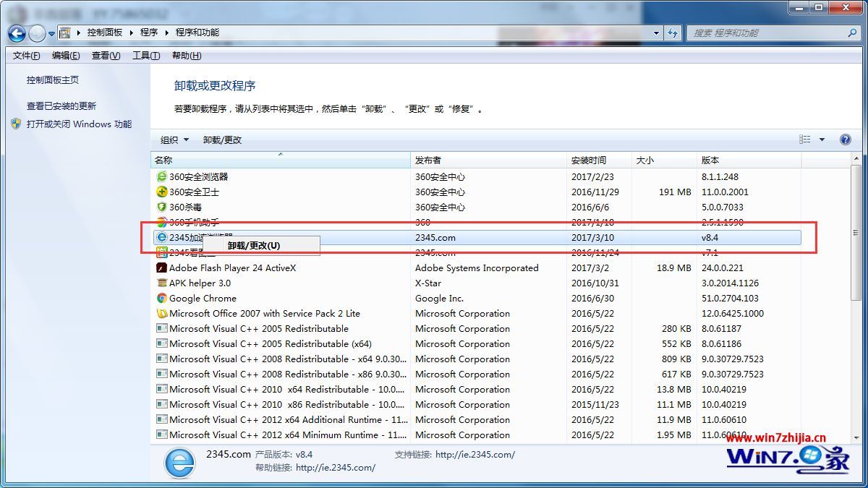
Task: Open Help via the question mark icon
Action: 845,139
